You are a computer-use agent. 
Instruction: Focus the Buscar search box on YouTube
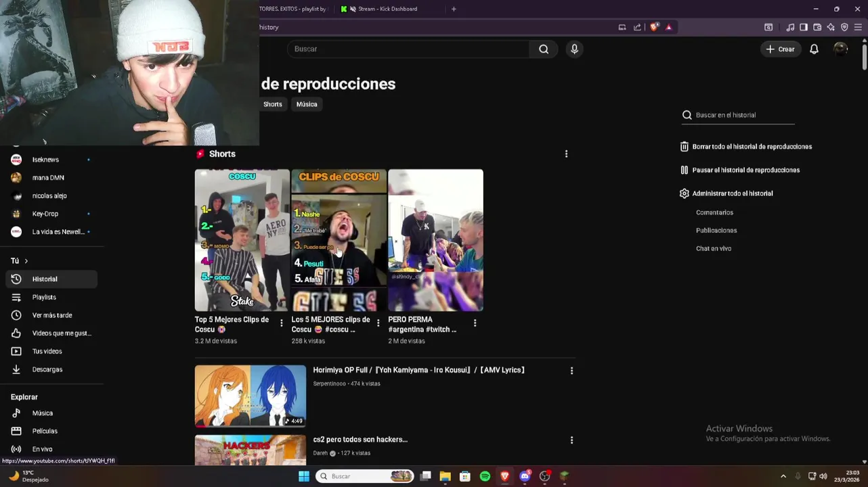408,49
